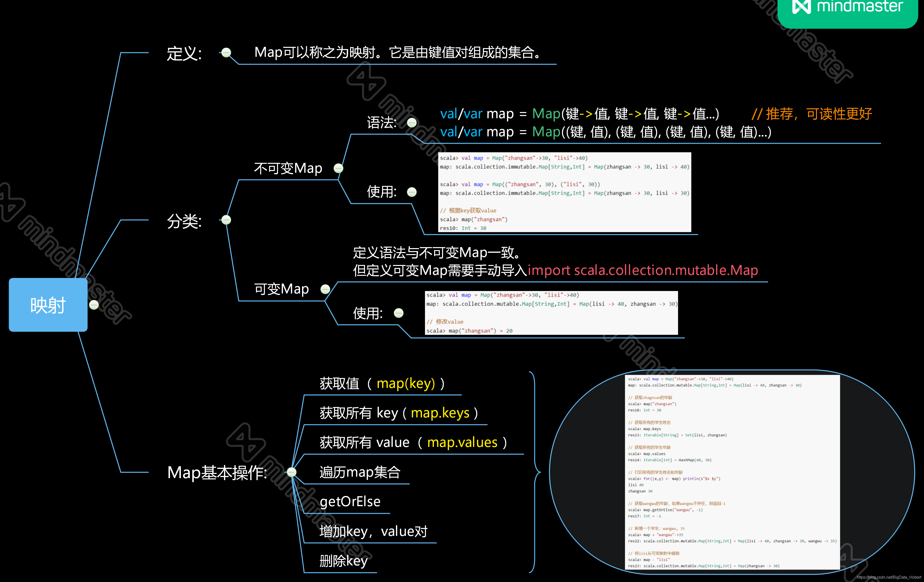The image size is (924, 582).
Task: Click the Map可以称之为映射 definition text
Action: pyautogui.click(x=398, y=53)
